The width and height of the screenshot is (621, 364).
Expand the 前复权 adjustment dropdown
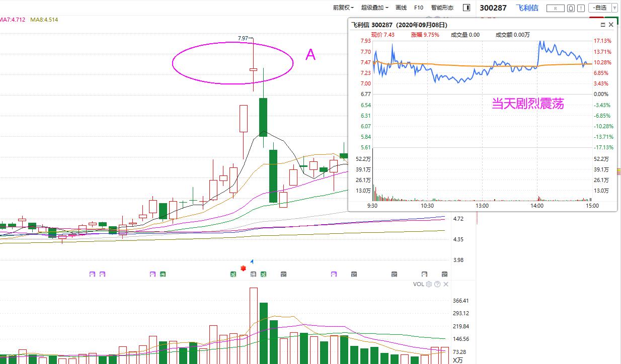(x=343, y=8)
